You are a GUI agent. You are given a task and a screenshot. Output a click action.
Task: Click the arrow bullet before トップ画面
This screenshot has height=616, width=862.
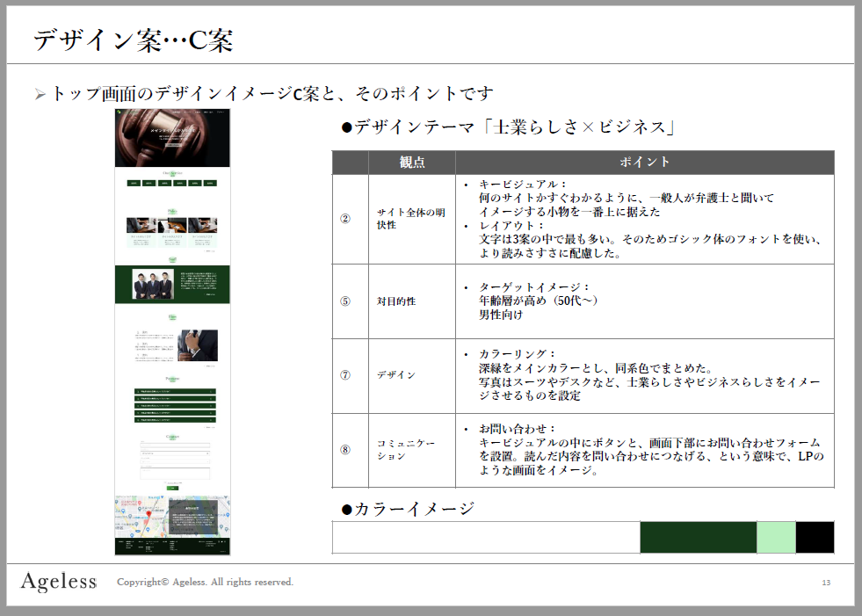point(40,94)
